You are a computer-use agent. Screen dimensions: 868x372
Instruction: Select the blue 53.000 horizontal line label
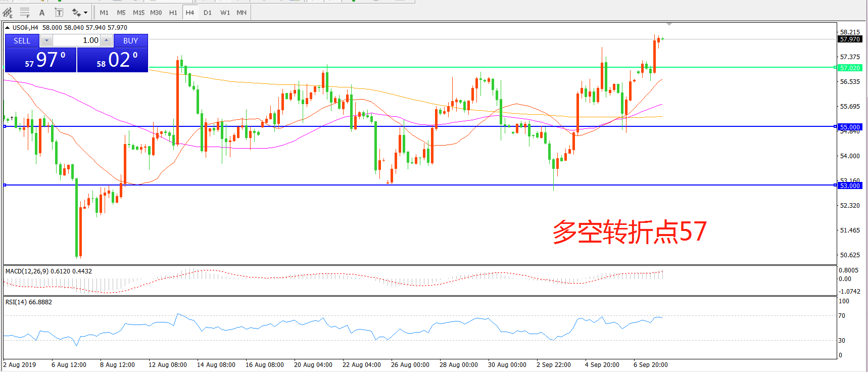[850, 185]
